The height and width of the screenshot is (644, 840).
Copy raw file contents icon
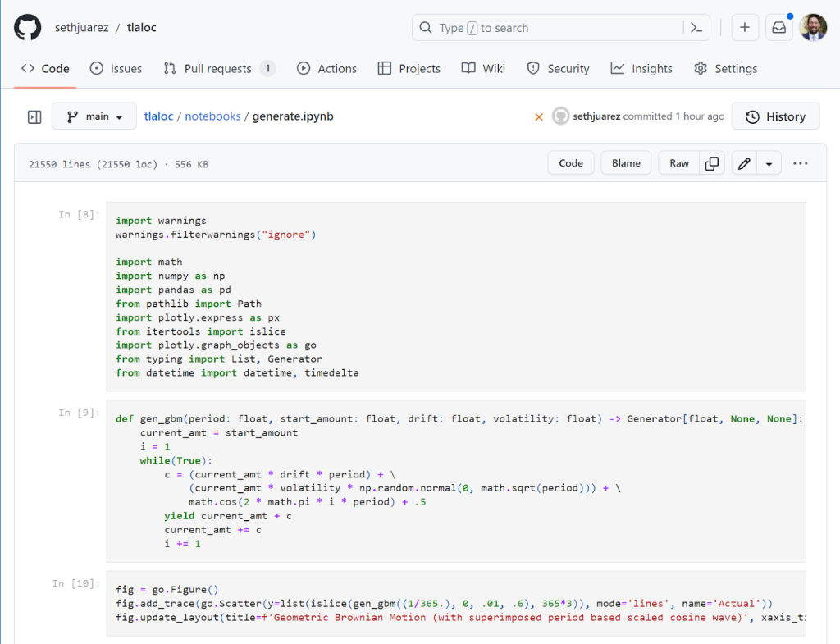711,163
